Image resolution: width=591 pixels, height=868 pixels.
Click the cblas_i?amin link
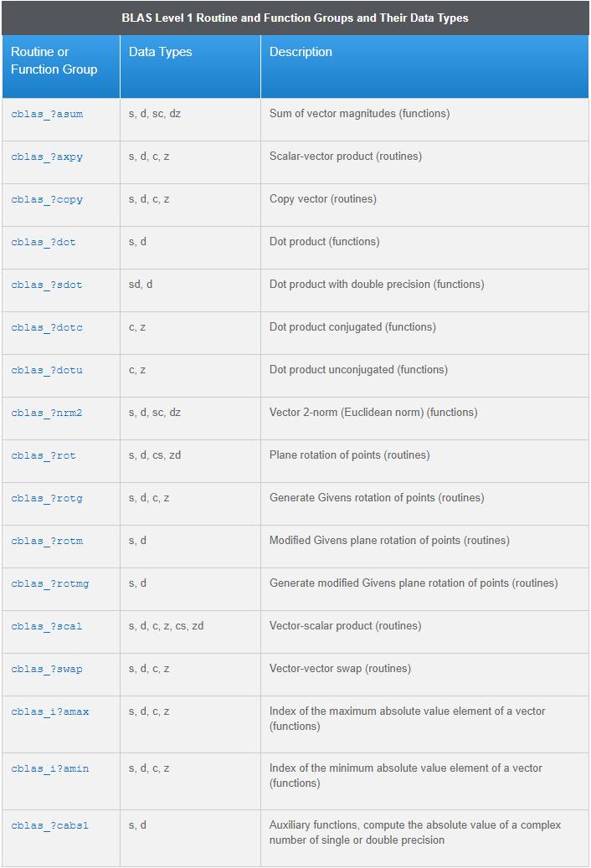[50, 768]
